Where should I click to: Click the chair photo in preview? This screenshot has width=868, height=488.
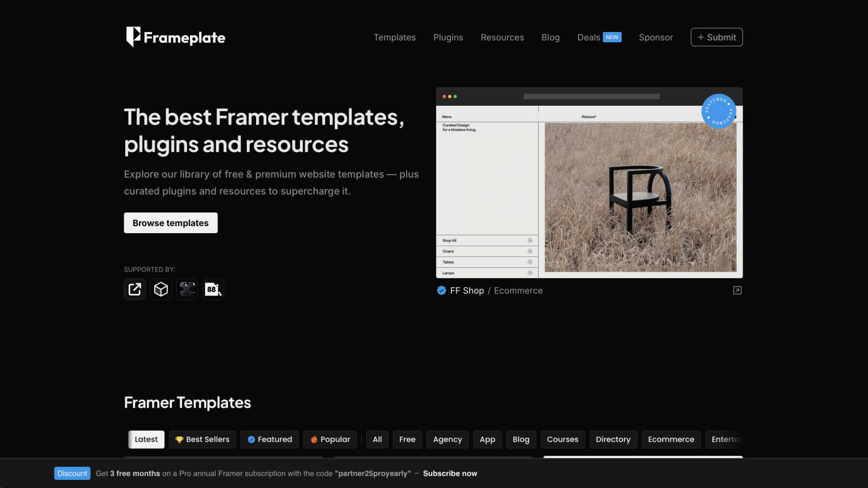click(640, 197)
